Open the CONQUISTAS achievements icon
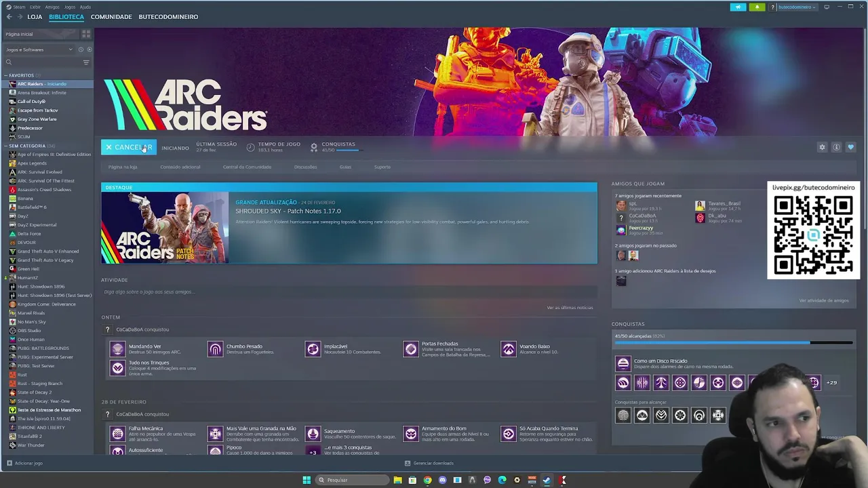868x488 pixels. [x=313, y=146]
